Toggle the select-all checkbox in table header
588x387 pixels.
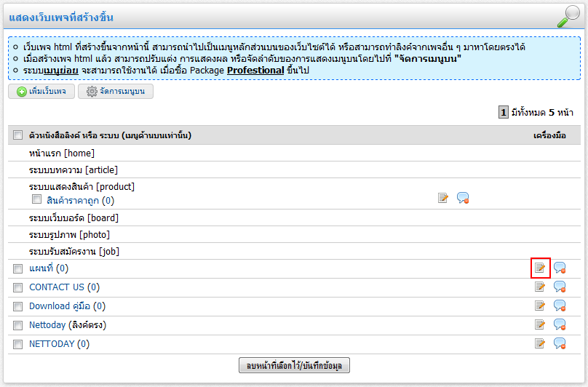(x=17, y=135)
